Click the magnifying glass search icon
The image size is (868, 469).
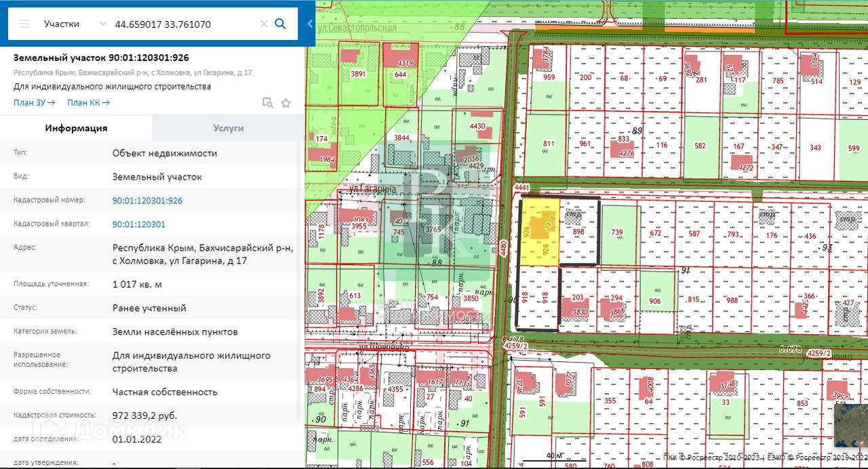(280, 24)
